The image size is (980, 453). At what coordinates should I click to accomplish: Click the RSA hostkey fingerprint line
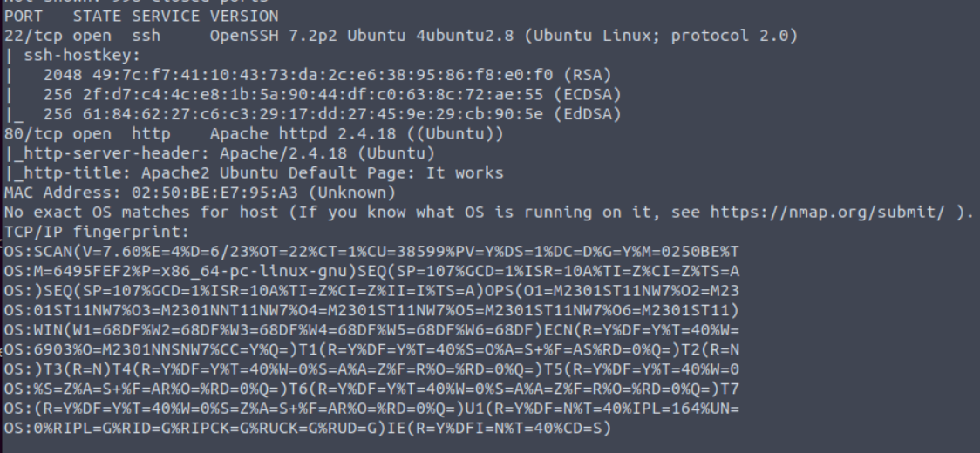308,76
